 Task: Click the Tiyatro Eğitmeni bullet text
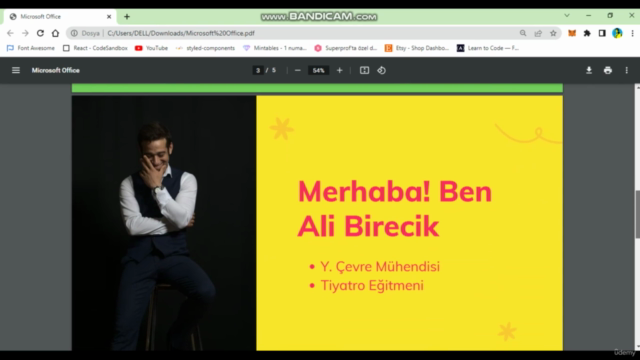click(372, 285)
